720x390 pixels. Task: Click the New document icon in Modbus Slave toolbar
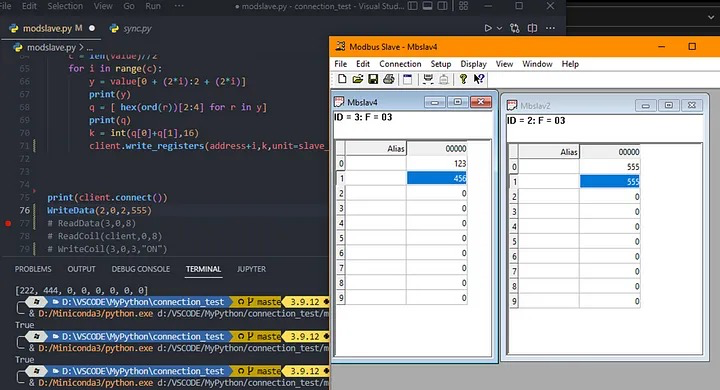click(x=342, y=79)
